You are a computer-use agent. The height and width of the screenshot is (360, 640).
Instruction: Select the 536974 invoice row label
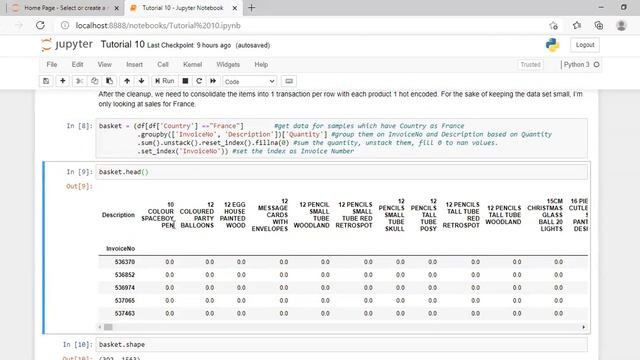click(x=124, y=287)
